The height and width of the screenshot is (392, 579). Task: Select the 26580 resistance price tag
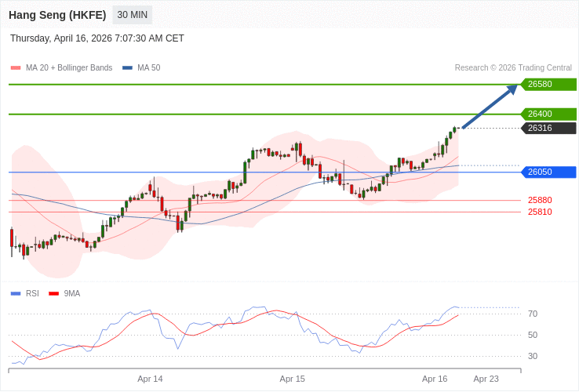(548, 85)
